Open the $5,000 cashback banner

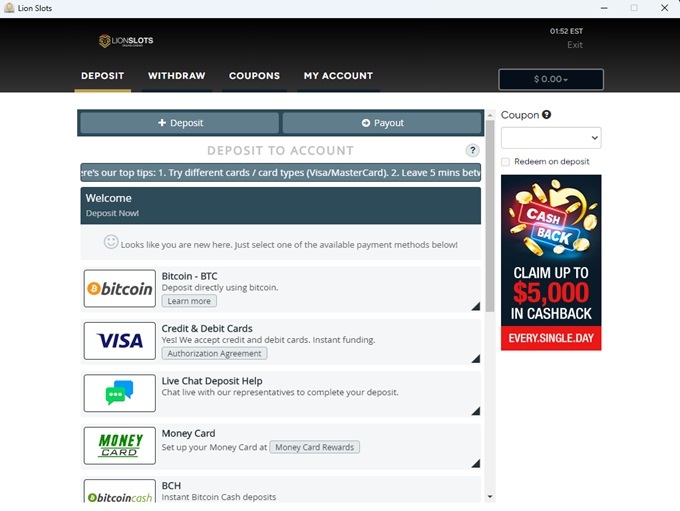551,262
